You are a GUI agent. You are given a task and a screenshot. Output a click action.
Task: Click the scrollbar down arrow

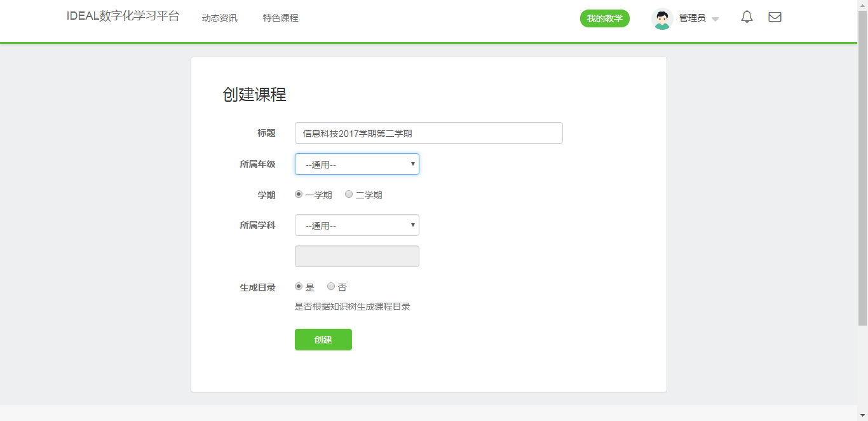point(862,415)
